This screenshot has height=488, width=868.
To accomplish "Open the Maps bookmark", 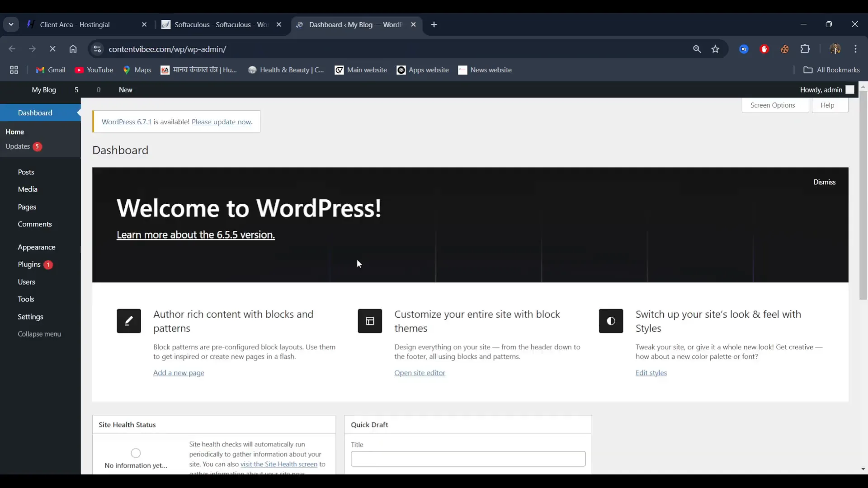I will [137, 70].
